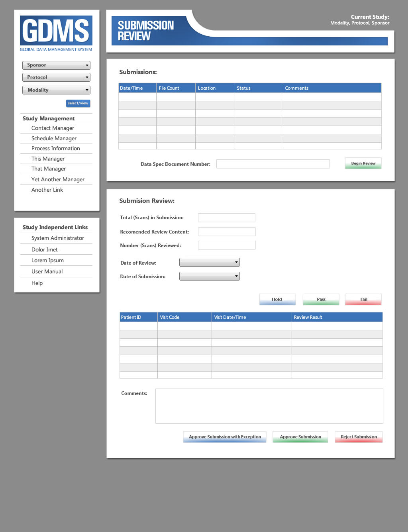Click the Approve Submission button
This screenshot has width=408, height=532.
coord(300,437)
